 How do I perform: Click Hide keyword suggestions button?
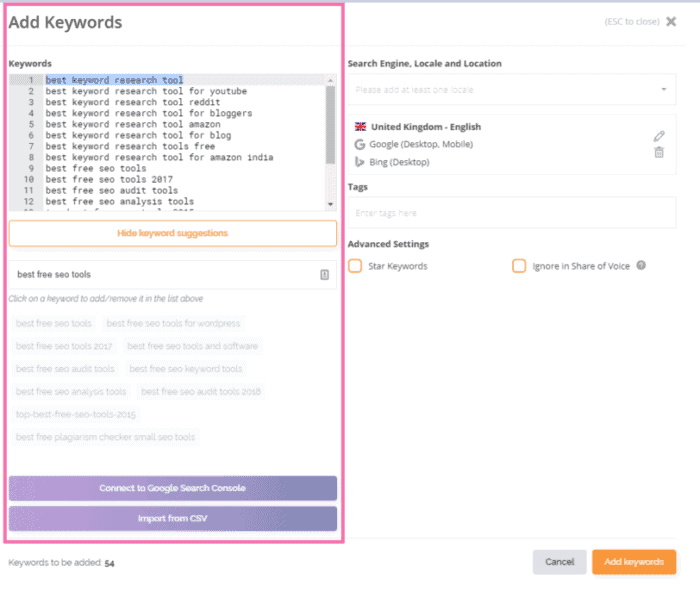point(172,233)
